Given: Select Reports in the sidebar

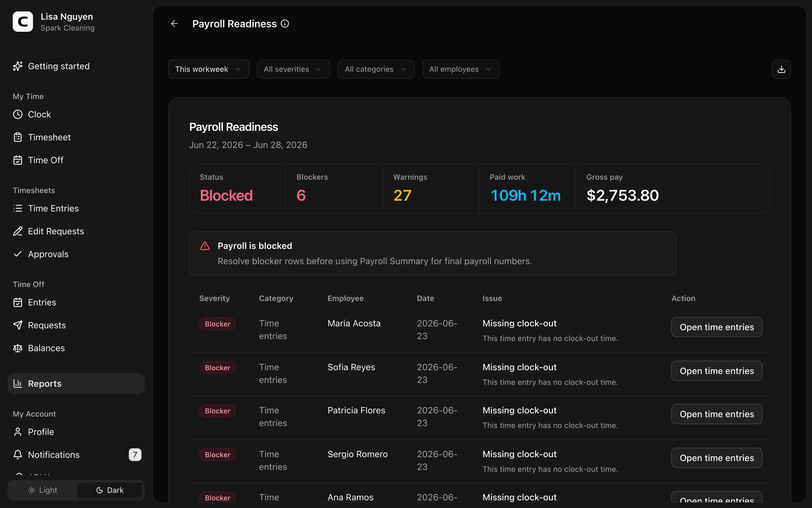Looking at the screenshot, I should [x=76, y=383].
